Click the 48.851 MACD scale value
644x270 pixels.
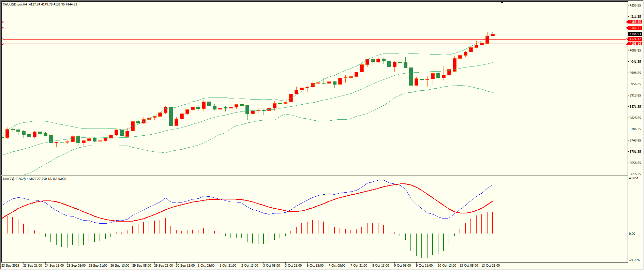point(634,178)
